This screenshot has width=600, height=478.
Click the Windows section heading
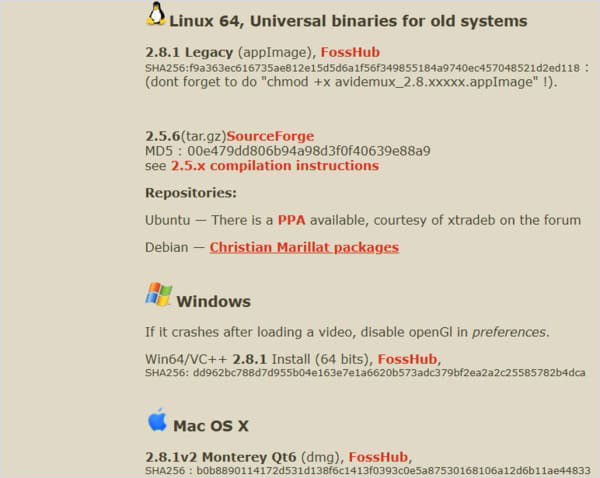pyautogui.click(x=213, y=301)
